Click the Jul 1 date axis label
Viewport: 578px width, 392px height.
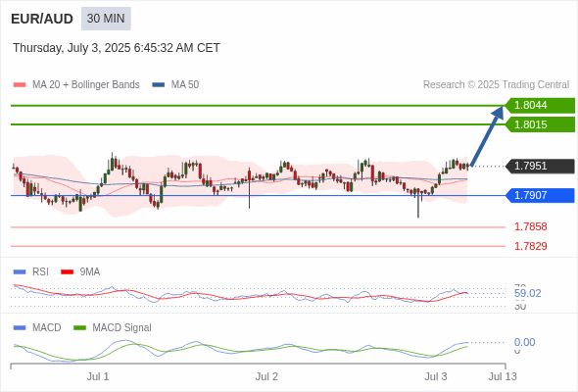(x=98, y=376)
